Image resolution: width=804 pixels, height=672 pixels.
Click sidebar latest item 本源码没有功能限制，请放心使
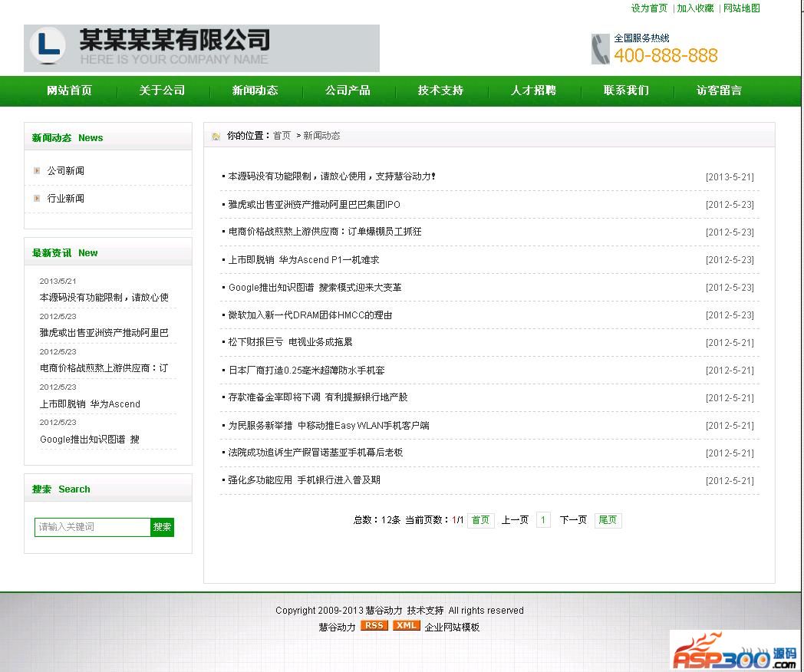pyautogui.click(x=104, y=298)
